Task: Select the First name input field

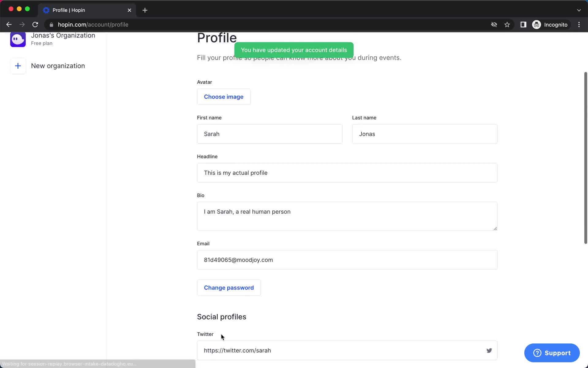Action: (270, 134)
